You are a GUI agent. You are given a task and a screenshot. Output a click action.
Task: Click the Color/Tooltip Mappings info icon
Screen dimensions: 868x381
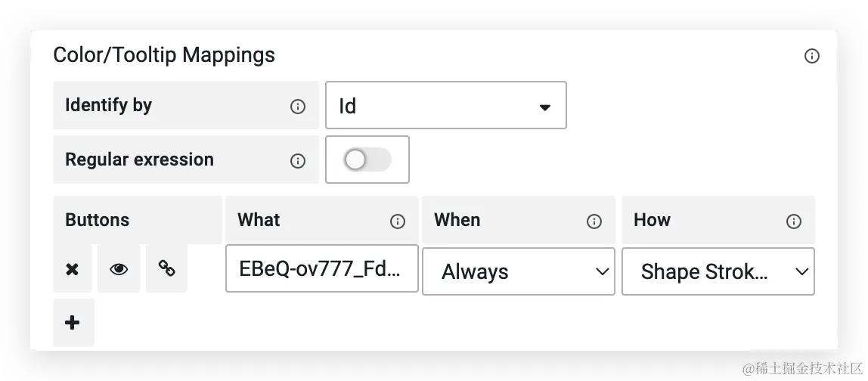(x=811, y=56)
